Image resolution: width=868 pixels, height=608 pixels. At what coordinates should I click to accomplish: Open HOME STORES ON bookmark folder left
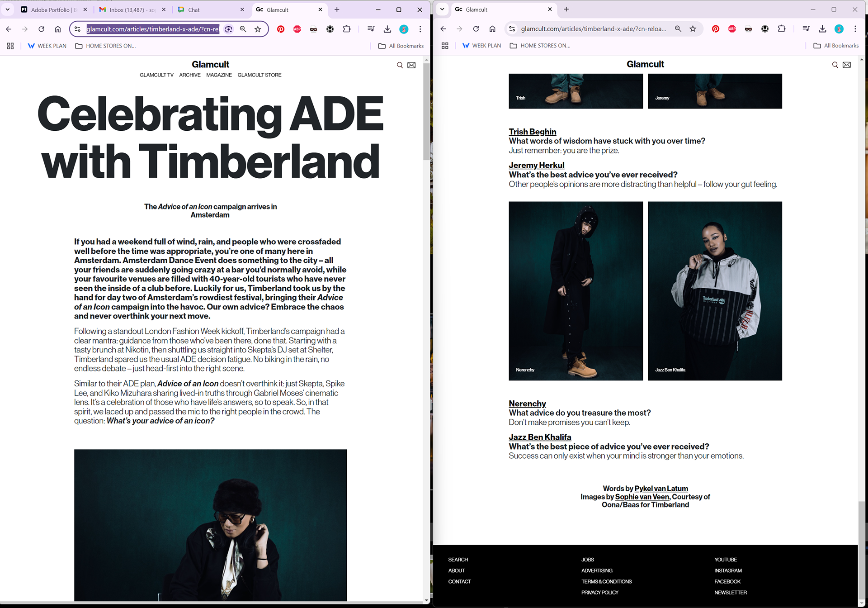tap(105, 46)
